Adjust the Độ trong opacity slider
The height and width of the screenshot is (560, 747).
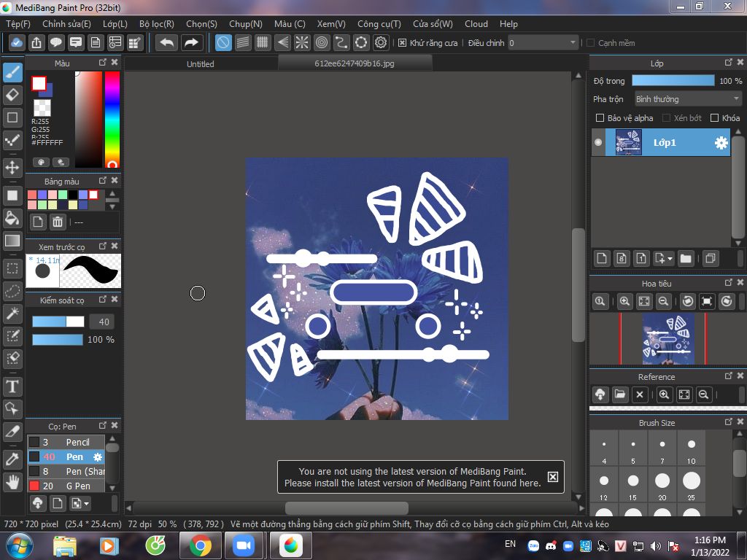673,80
